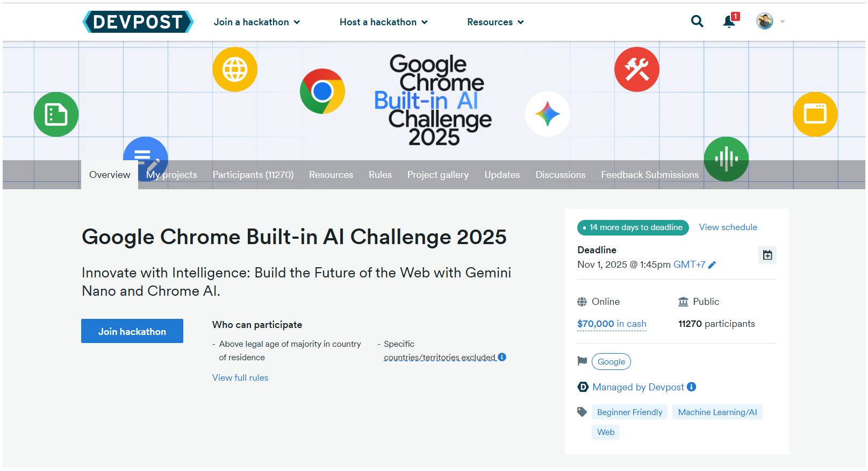This screenshot has height=471, width=868.
Task: Click the pencil icon next to GMT+7
Action: (712, 265)
